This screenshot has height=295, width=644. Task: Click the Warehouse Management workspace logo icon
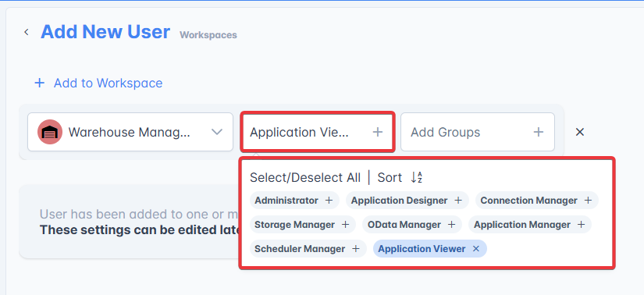[50, 132]
